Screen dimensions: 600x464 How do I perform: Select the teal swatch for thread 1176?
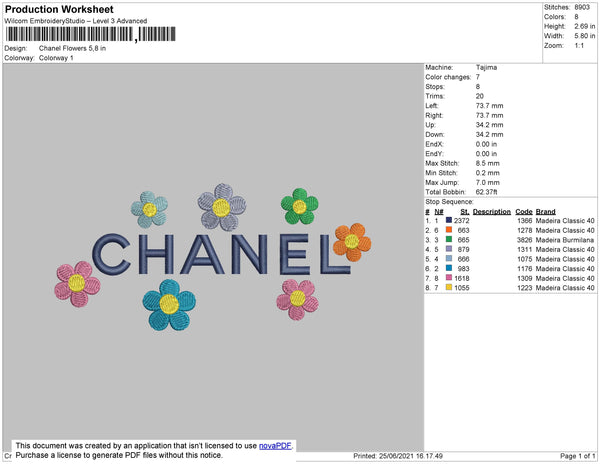[x=449, y=268]
